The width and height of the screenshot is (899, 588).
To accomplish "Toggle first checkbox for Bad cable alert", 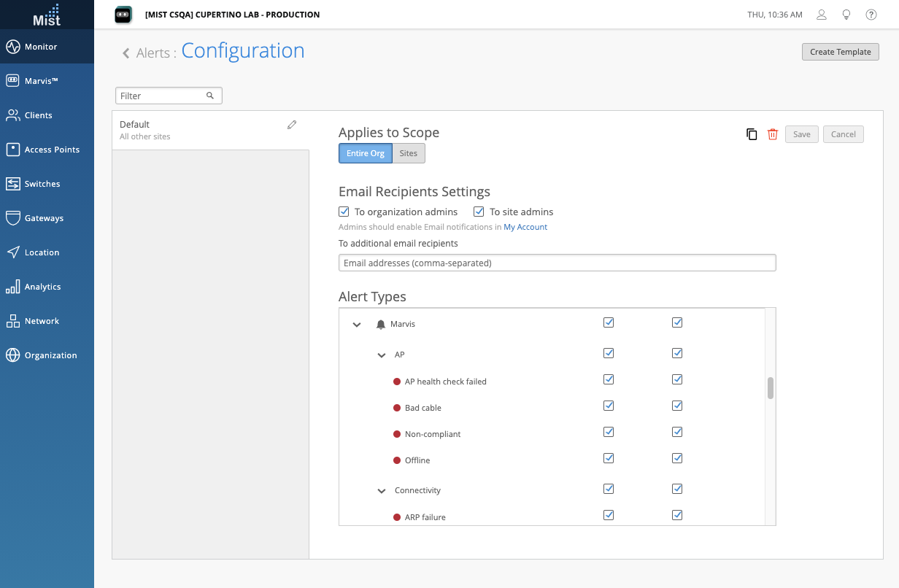I will 609,406.
